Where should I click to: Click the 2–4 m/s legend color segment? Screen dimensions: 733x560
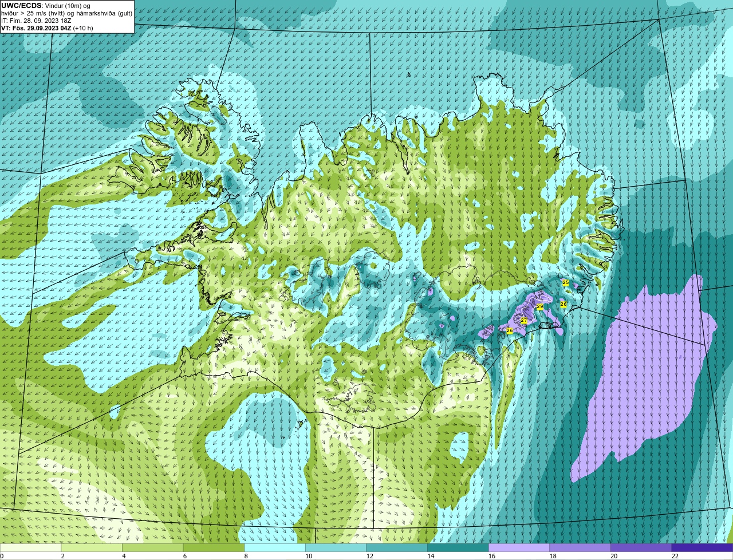pyautogui.click(x=92, y=547)
